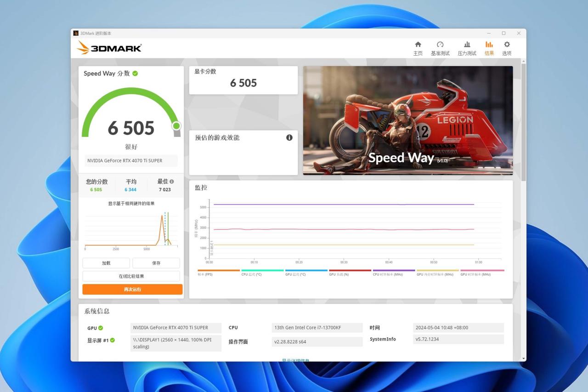Click the 3DMark window title icon
Viewport: 588px width, 392px height.
point(76,33)
